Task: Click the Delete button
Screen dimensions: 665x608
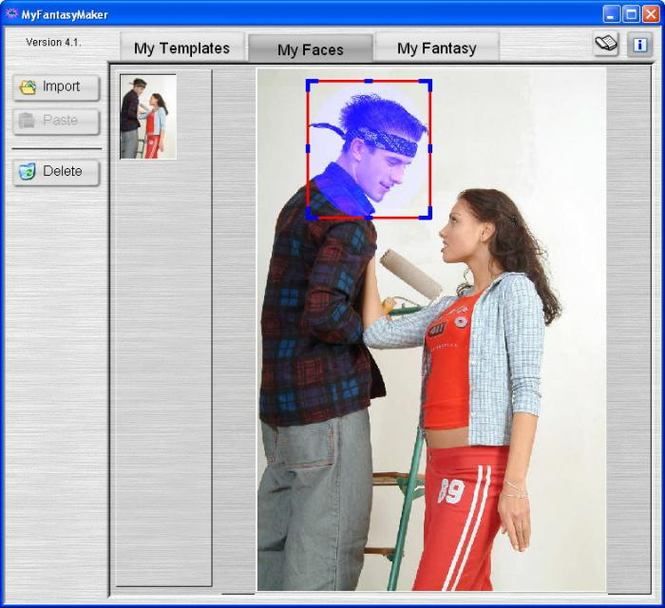Action: [56, 172]
